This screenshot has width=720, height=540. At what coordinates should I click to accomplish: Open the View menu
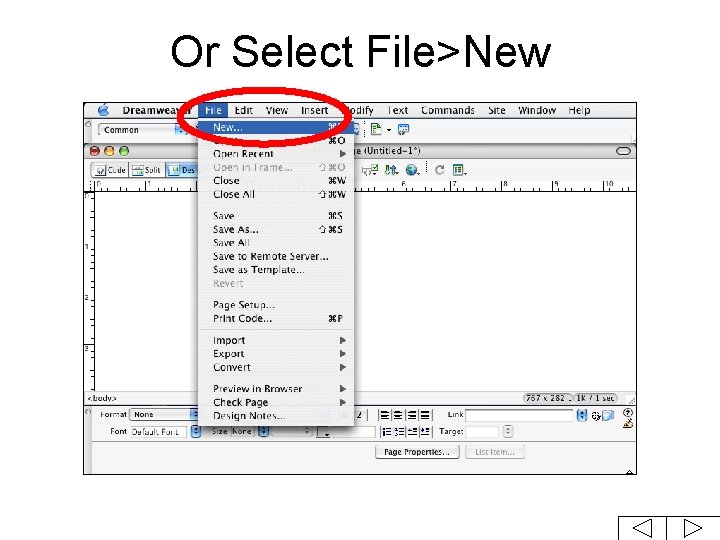(x=276, y=110)
